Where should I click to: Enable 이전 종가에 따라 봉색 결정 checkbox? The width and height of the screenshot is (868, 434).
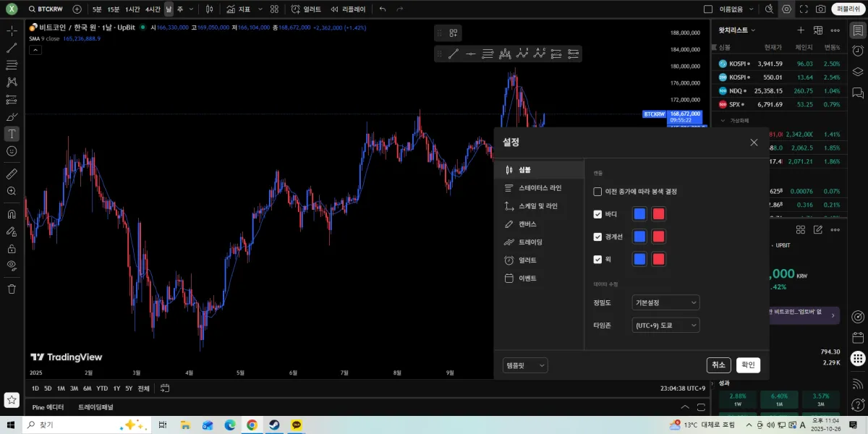(x=597, y=192)
